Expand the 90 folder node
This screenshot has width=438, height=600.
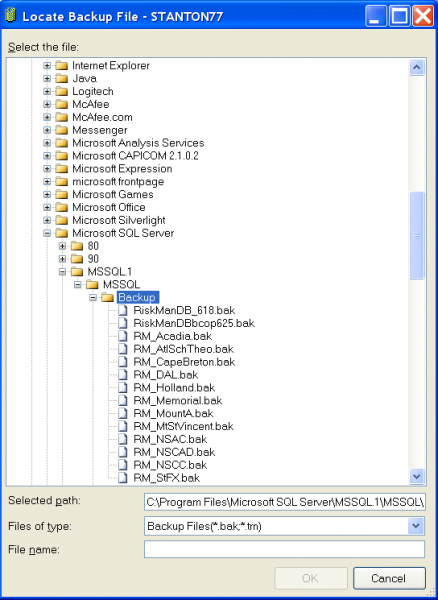point(62,259)
